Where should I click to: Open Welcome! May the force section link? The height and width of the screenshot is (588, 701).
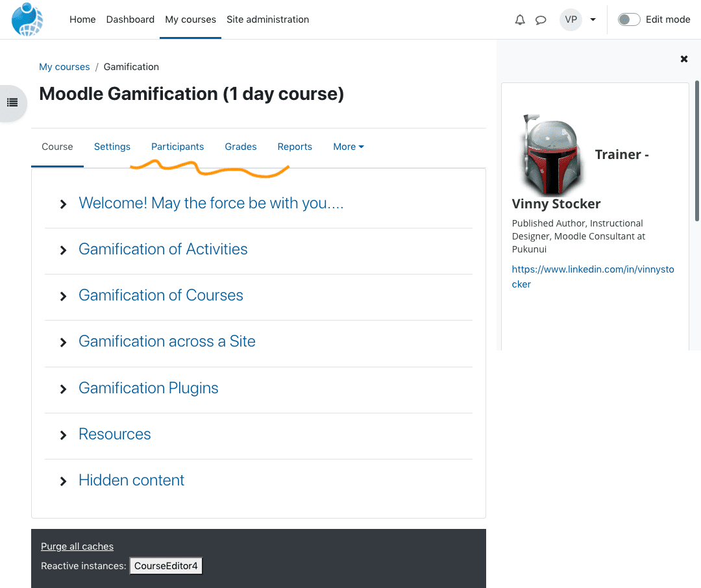211,203
